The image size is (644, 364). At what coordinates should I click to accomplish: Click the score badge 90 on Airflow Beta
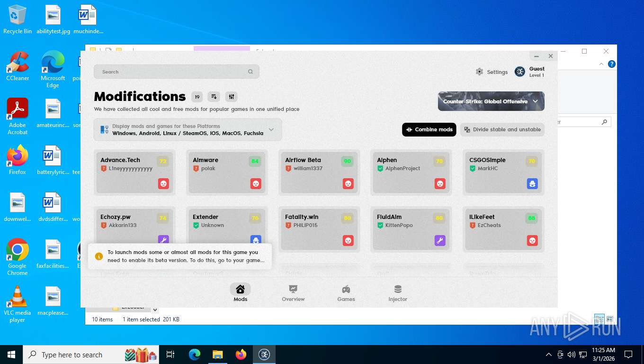pyautogui.click(x=348, y=161)
